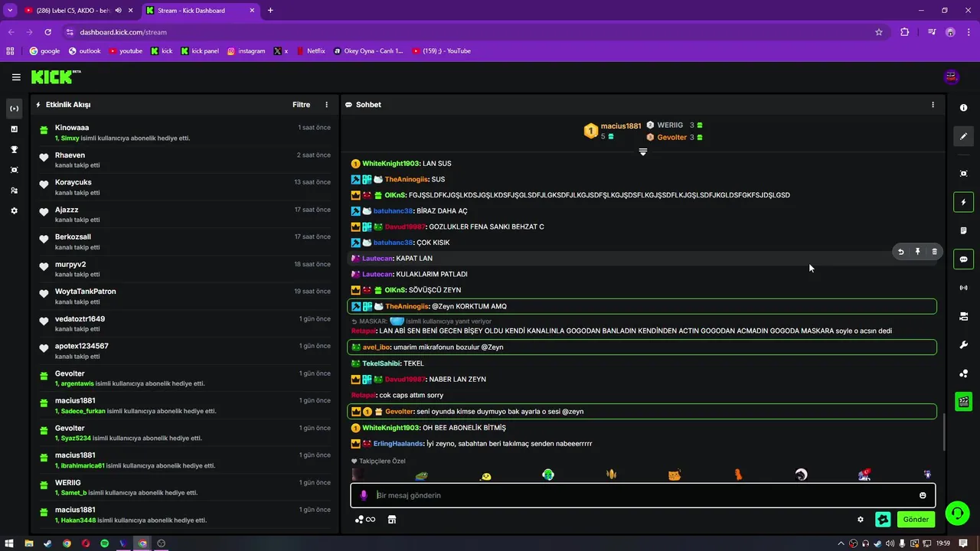The width and height of the screenshot is (980, 551).
Task: Open the green headset support bubble
Action: click(957, 513)
